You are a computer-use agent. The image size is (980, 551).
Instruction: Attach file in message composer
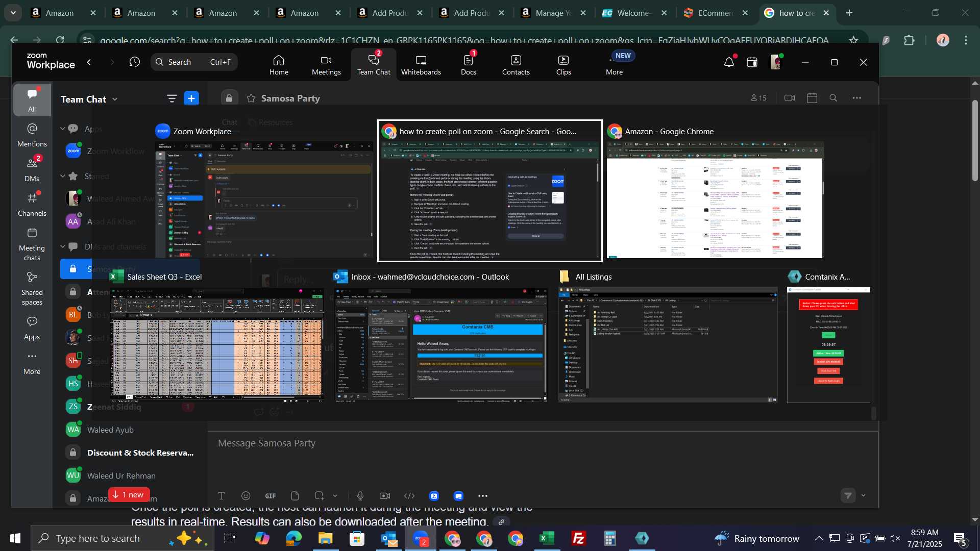pos(295,496)
